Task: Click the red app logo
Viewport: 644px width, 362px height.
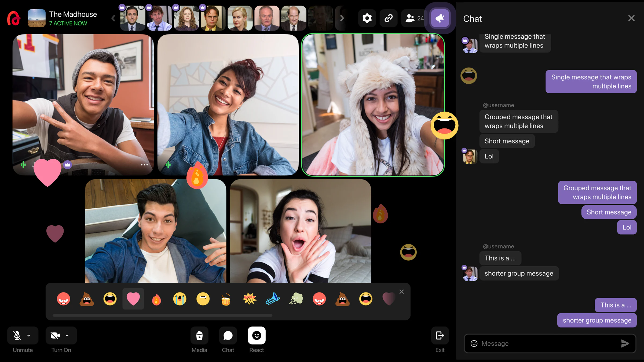Action: 13,18
